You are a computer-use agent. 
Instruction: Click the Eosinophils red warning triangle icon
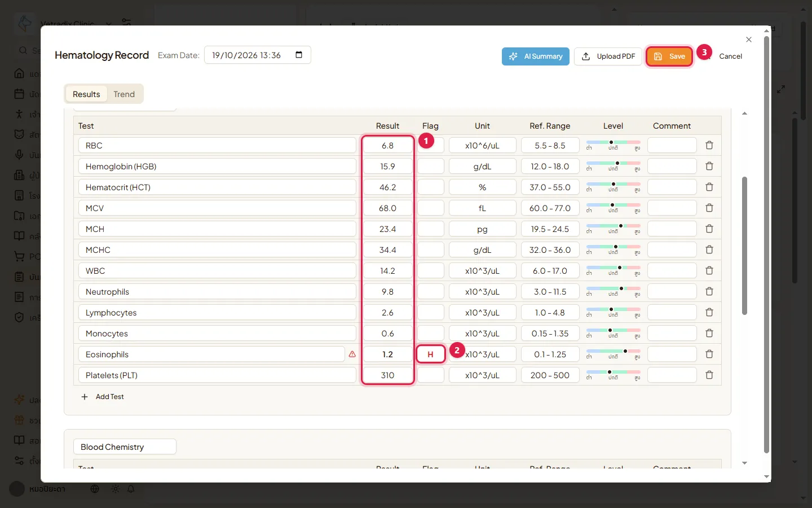coord(352,354)
